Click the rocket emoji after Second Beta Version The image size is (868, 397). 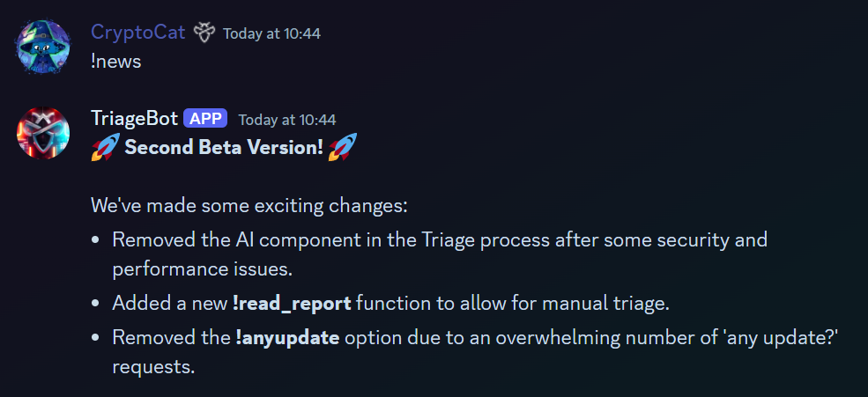click(x=342, y=148)
